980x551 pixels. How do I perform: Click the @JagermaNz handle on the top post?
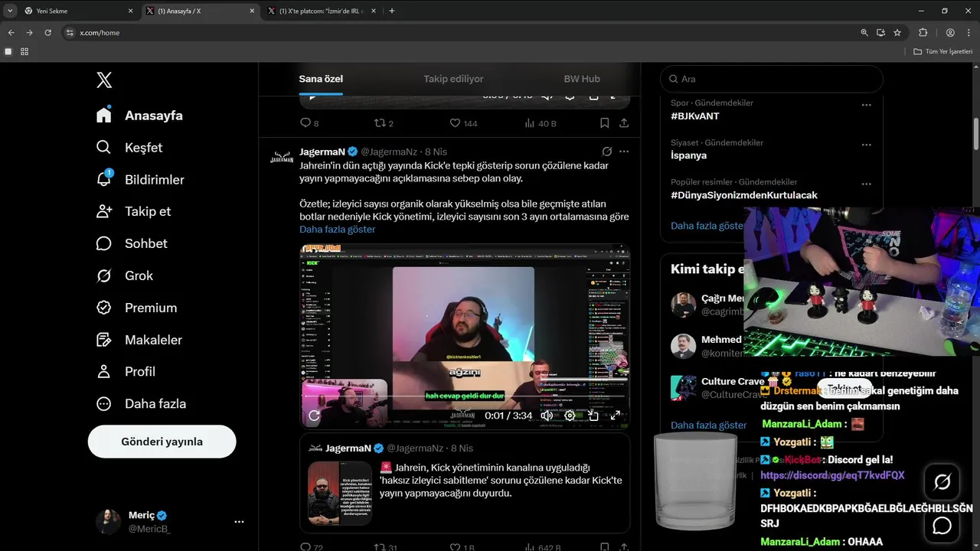point(389,152)
